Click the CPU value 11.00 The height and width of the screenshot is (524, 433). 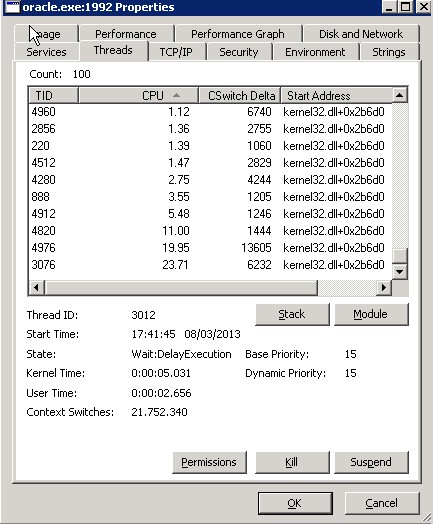(x=176, y=231)
